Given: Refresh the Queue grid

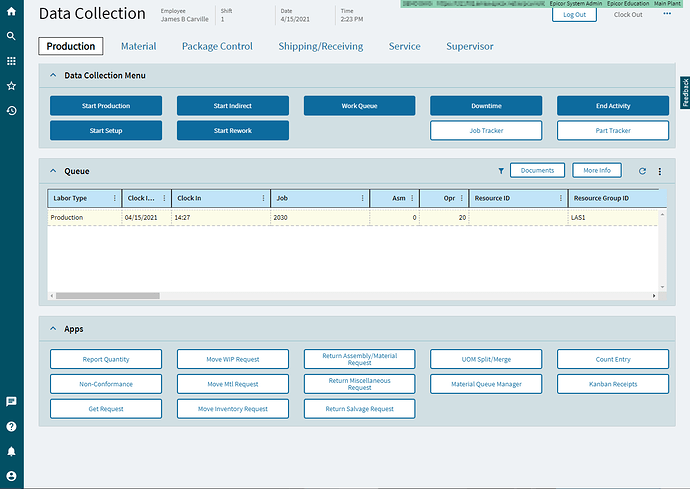Looking at the screenshot, I should click(642, 171).
